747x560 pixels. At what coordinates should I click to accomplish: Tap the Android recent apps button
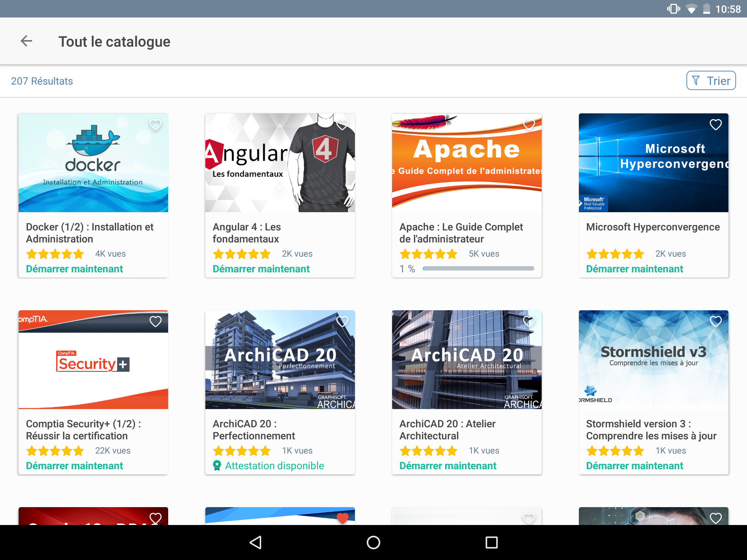492,542
